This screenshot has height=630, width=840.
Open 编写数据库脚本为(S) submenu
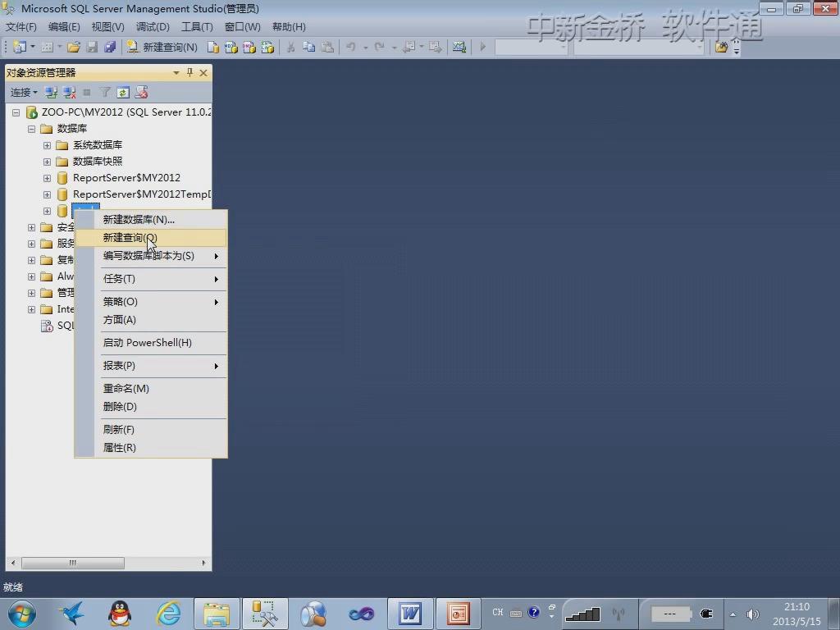[151, 256]
